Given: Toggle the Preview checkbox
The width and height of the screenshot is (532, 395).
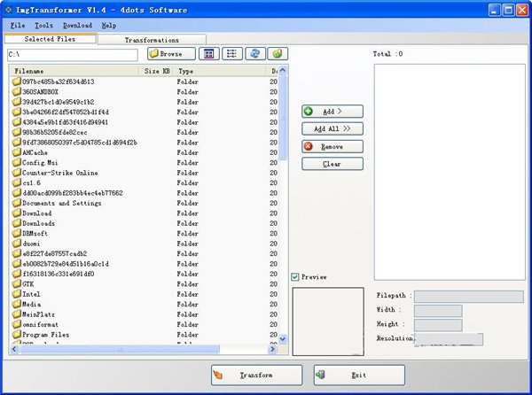Looking at the screenshot, I should tap(296, 277).
